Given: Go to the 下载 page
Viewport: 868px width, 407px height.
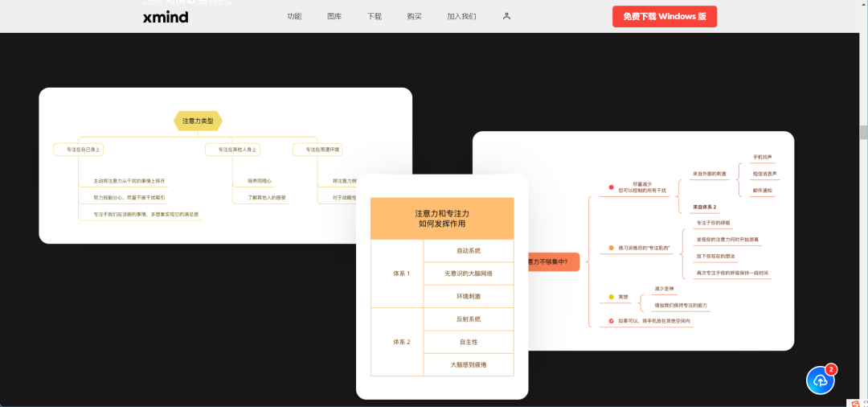Looking at the screenshot, I should pos(375,16).
